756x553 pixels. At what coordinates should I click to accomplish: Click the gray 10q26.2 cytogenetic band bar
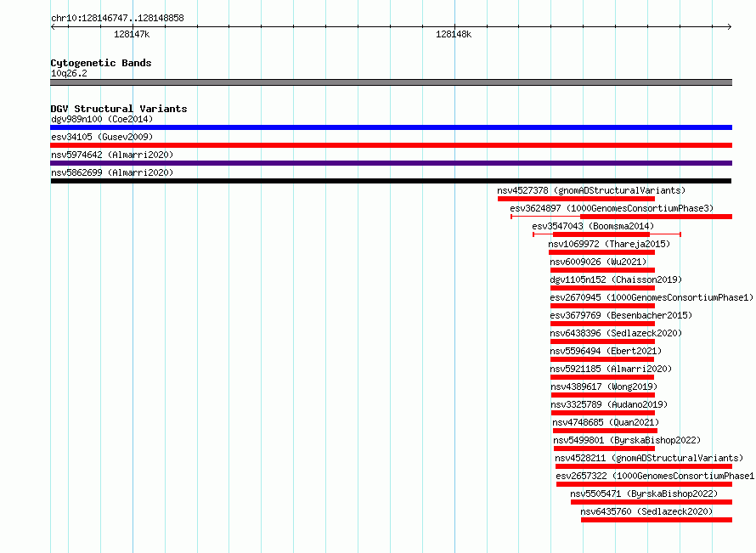pos(391,82)
